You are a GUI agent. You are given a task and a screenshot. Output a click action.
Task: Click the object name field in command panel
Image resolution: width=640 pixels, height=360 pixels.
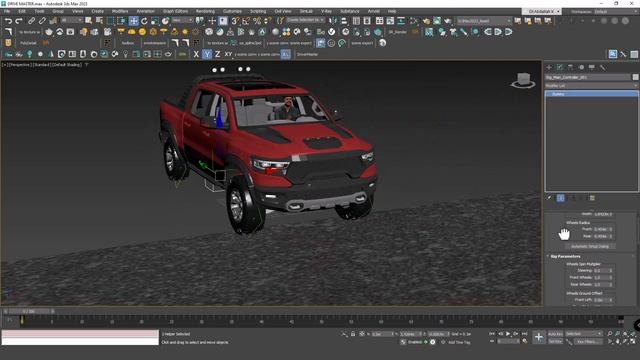pos(587,77)
